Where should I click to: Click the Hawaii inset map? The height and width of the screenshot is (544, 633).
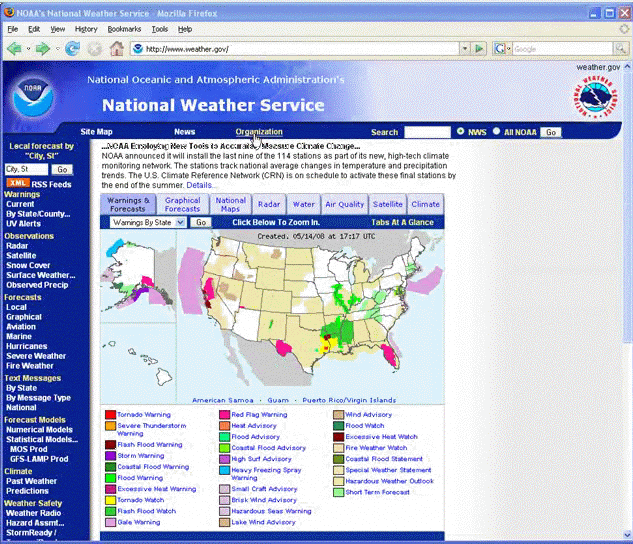[138, 362]
